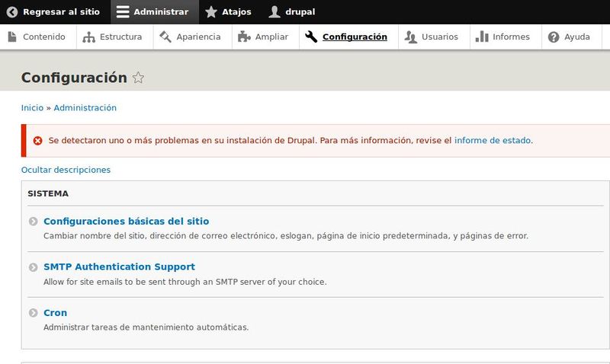This screenshot has height=364, width=610.
Task: Click the people icon next to Usuarios
Action: point(410,37)
